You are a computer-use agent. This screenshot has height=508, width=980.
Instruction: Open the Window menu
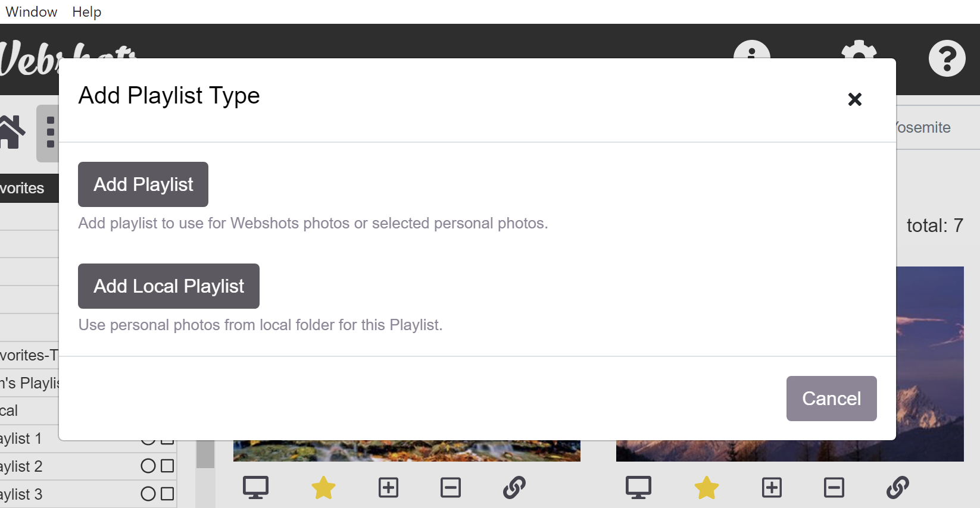[31, 12]
